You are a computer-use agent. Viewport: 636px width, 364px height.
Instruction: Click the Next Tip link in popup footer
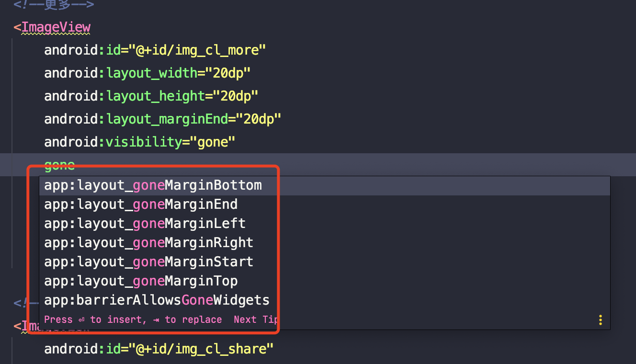[x=256, y=319]
